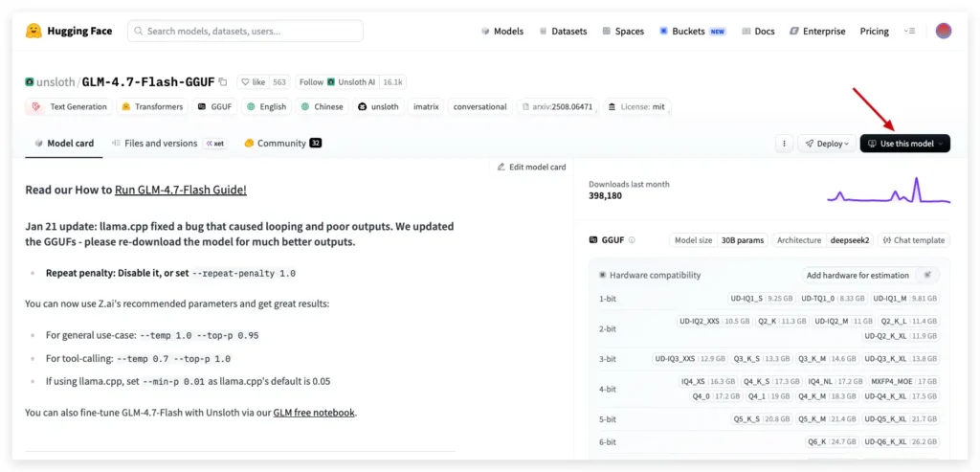980x472 pixels.
Task: Open the Use this model dropdown
Action: [905, 144]
